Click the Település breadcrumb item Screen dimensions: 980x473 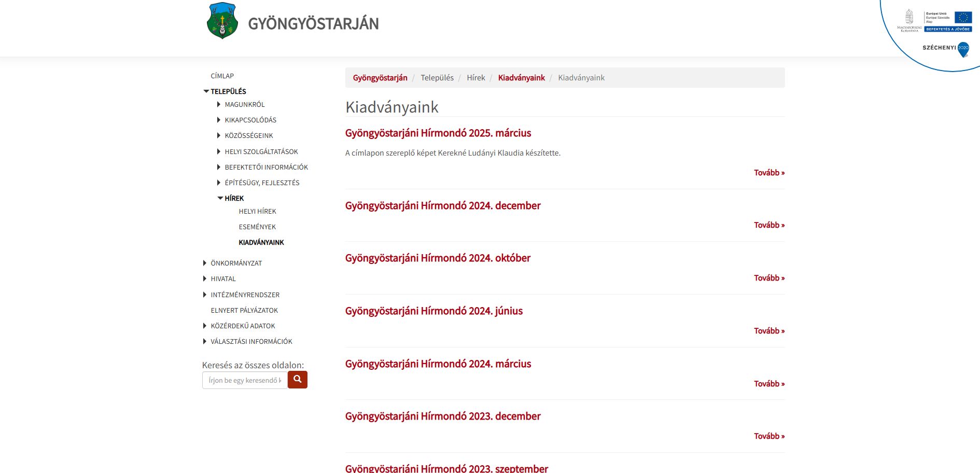click(437, 78)
